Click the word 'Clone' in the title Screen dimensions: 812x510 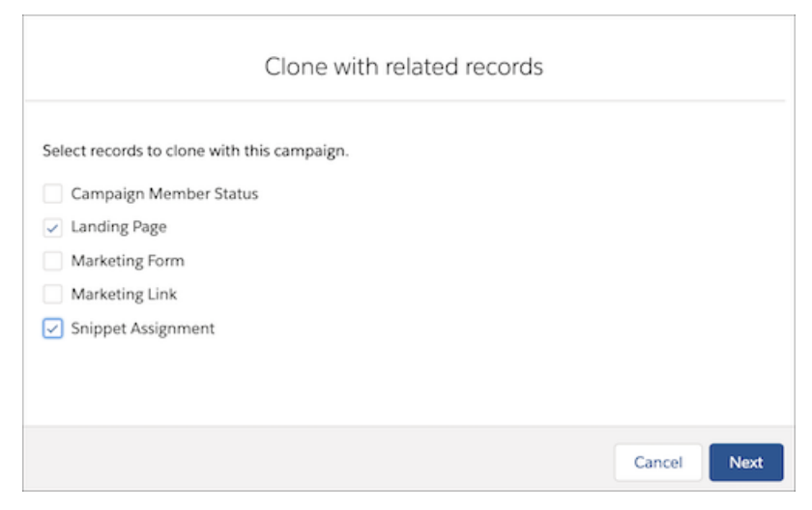click(x=296, y=67)
